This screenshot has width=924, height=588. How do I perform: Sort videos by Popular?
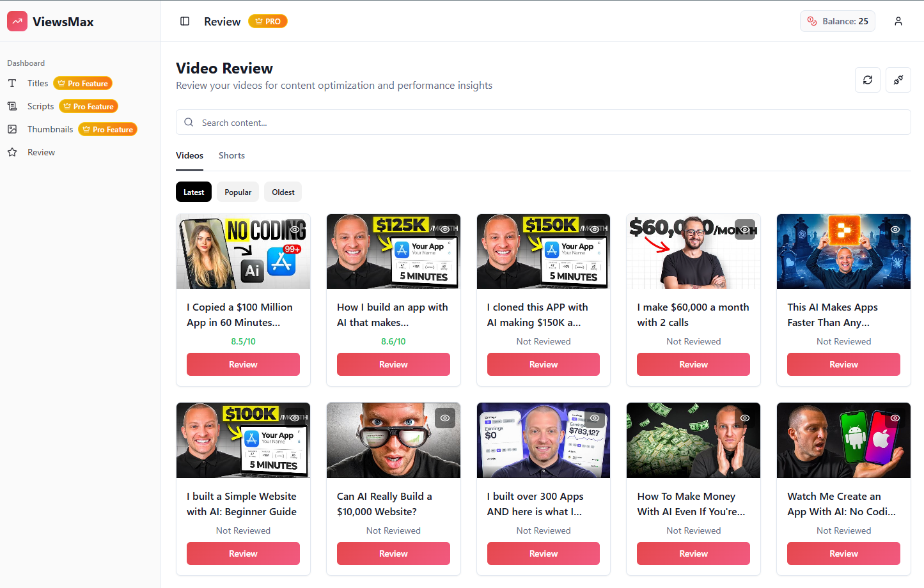coord(238,192)
